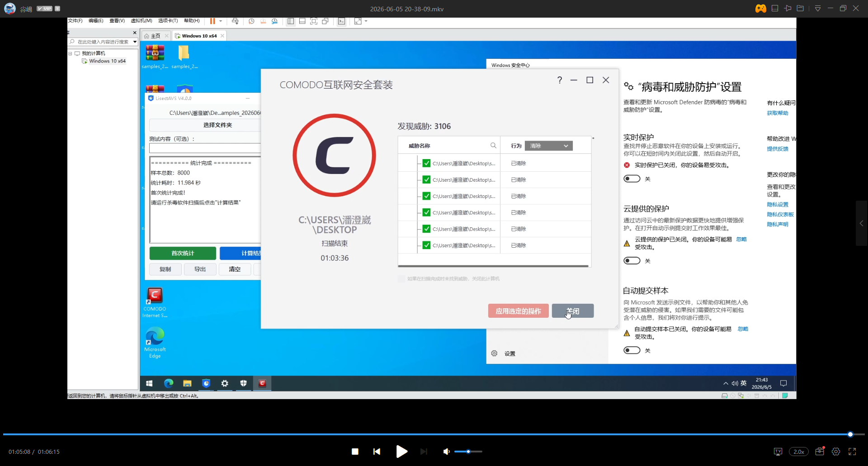Screen dimensions: 868x466
Task: Toggle automatic sample submission switch
Action: coord(632,350)
